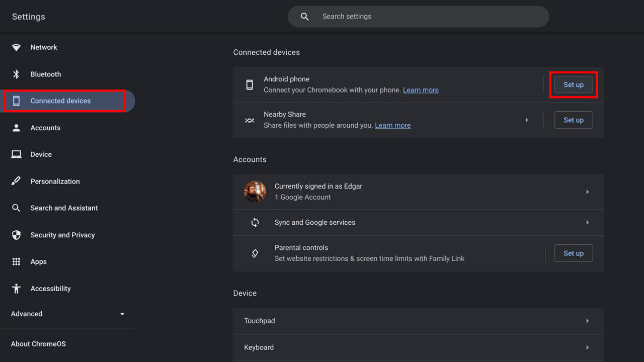Click the person icon beside Accounts
The image size is (644, 362).
pos(16,128)
